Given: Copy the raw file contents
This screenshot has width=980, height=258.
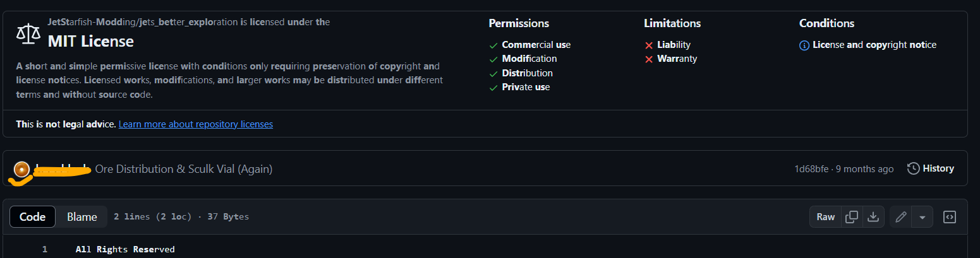Looking at the screenshot, I should point(852,217).
